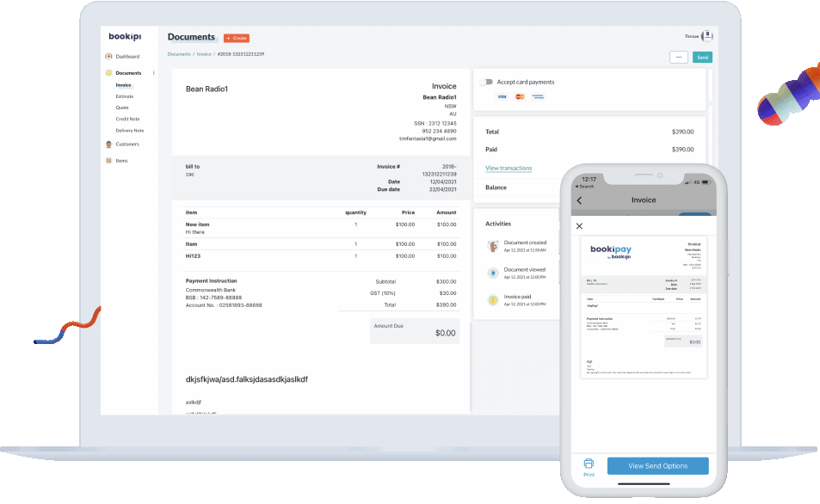This screenshot has width=820, height=504.
Task: Select Invoice in Documents submenu
Action: (123, 85)
